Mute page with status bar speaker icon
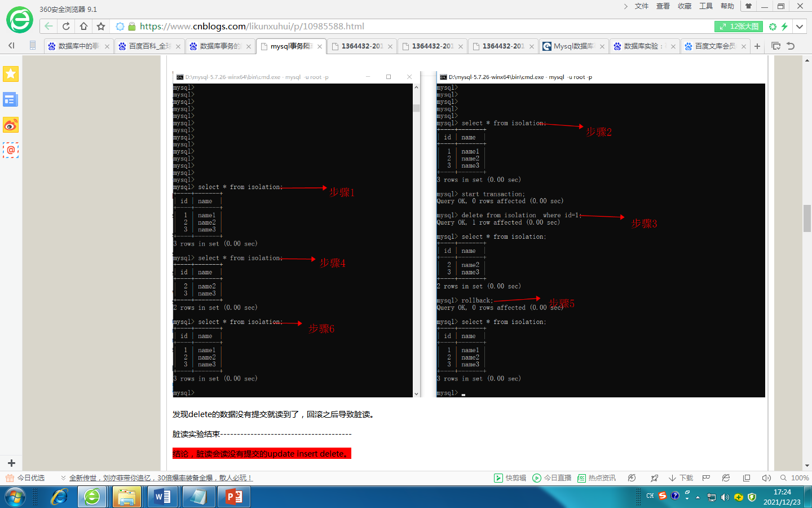Viewport: 812px width, 508px height. [766, 478]
